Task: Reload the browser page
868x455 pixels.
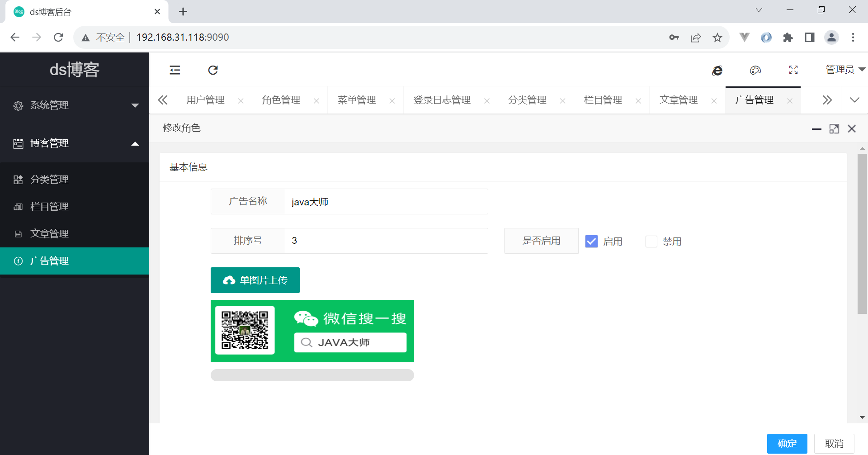Action: coord(58,37)
